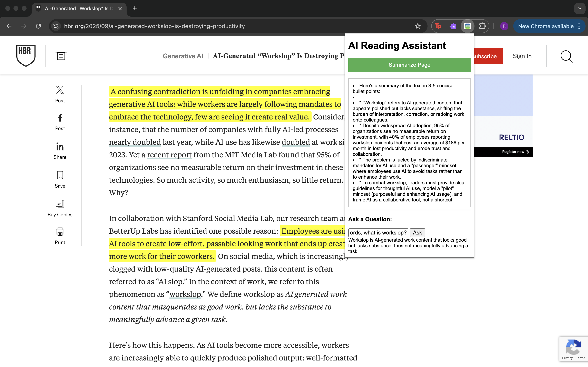Go to HBR home via shield logo
Screen dimensions: 588x367
26,55
